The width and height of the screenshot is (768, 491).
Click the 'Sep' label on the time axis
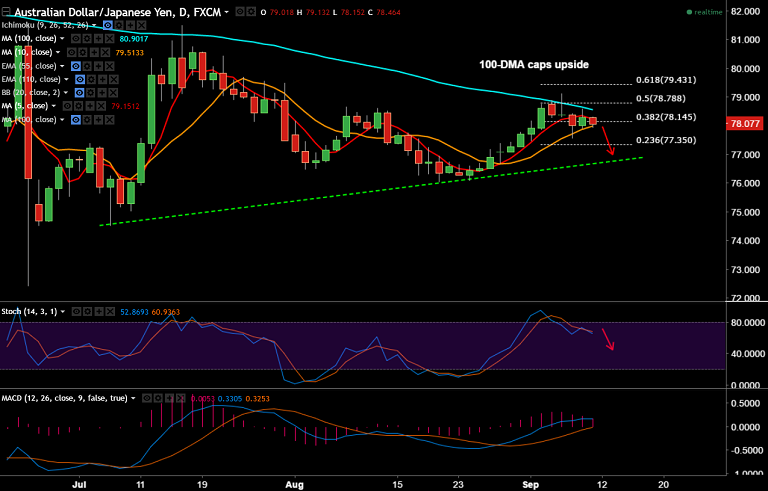tap(530, 485)
